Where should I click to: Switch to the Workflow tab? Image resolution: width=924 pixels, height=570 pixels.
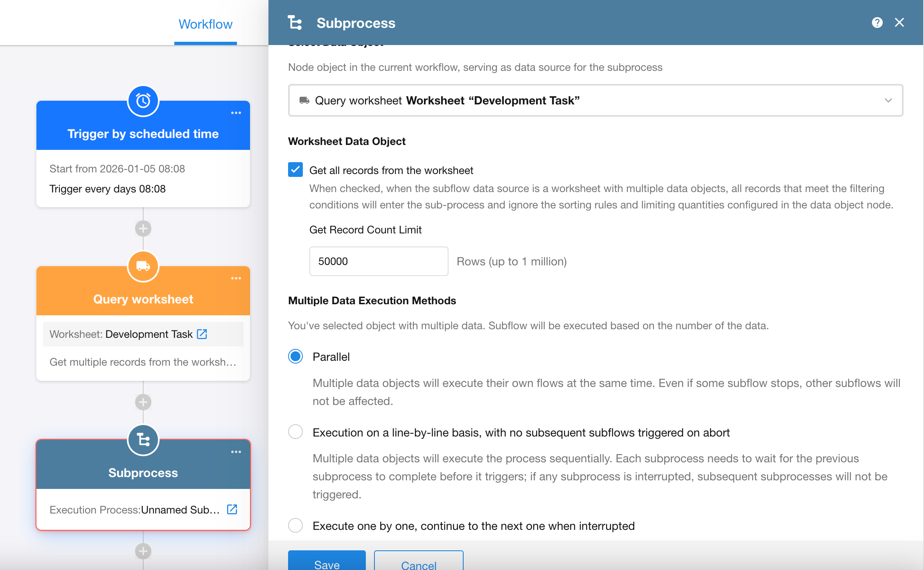pos(205,24)
